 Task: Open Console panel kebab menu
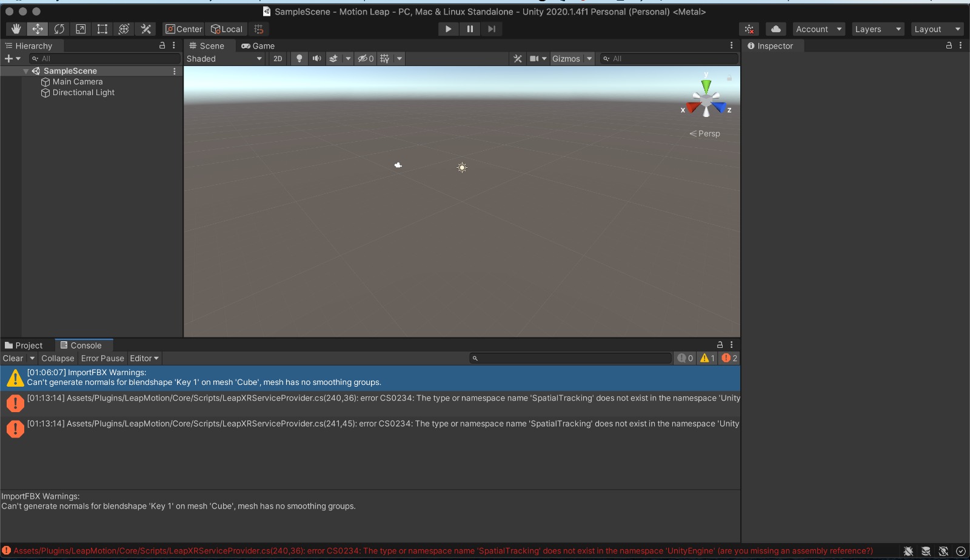tap(732, 345)
